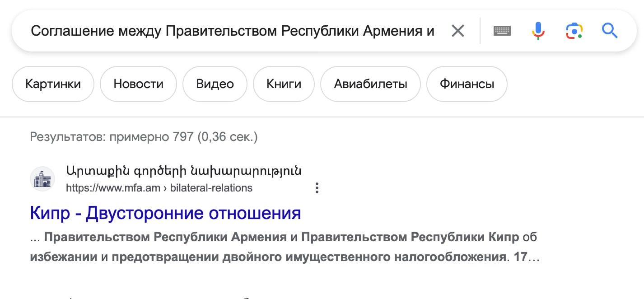Open the on-screen keyboard input tool
This screenshot has height=299, width=644.
pos(502,31)
